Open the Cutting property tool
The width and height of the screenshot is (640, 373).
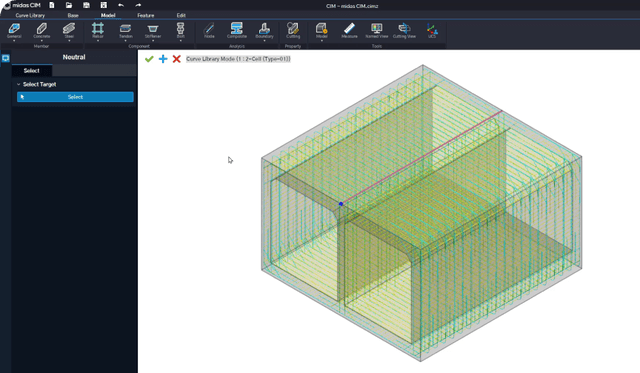click(x=293, y=30)
